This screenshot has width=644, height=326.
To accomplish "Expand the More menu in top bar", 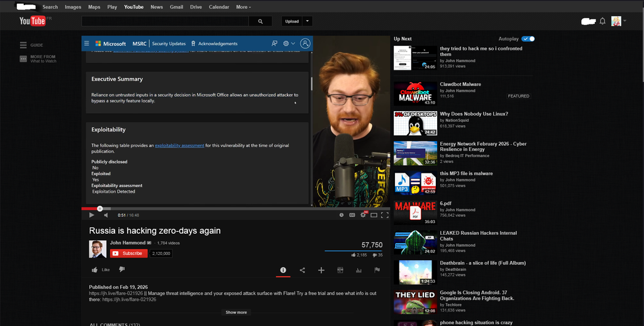I will pos(243,7).
